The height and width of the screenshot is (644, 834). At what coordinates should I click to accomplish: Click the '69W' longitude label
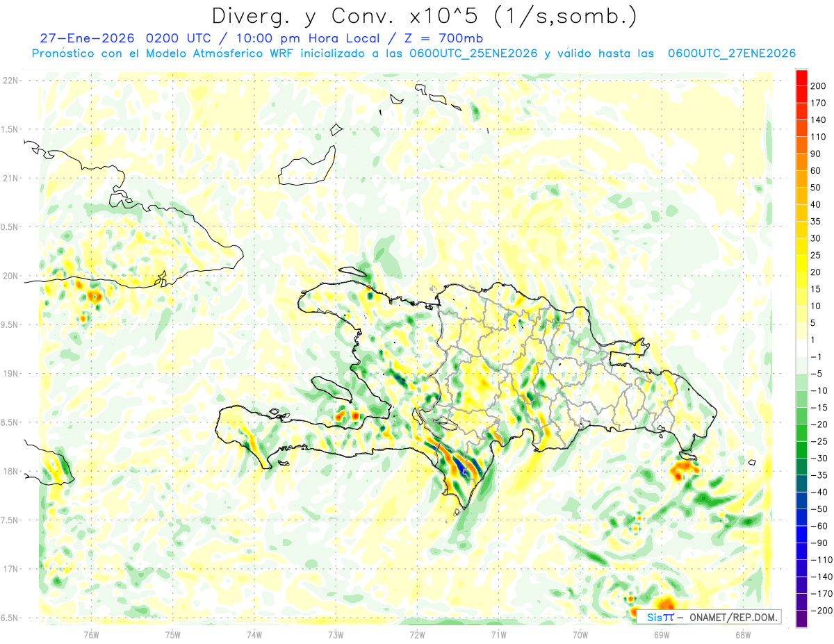coord(661,634)
